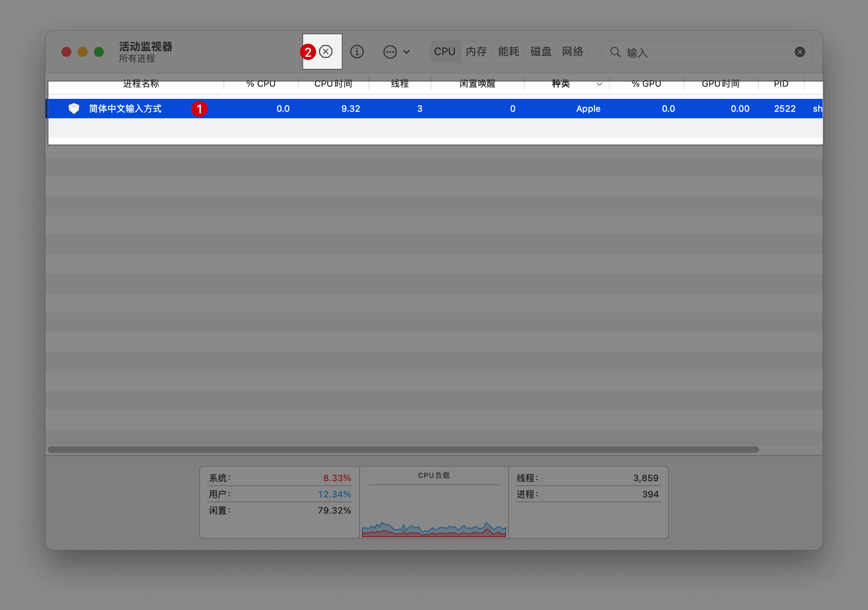Click the more options ellipsis icon
This screenshot has width=868, height=610.
pyautogui.click(x=390, y=52)
